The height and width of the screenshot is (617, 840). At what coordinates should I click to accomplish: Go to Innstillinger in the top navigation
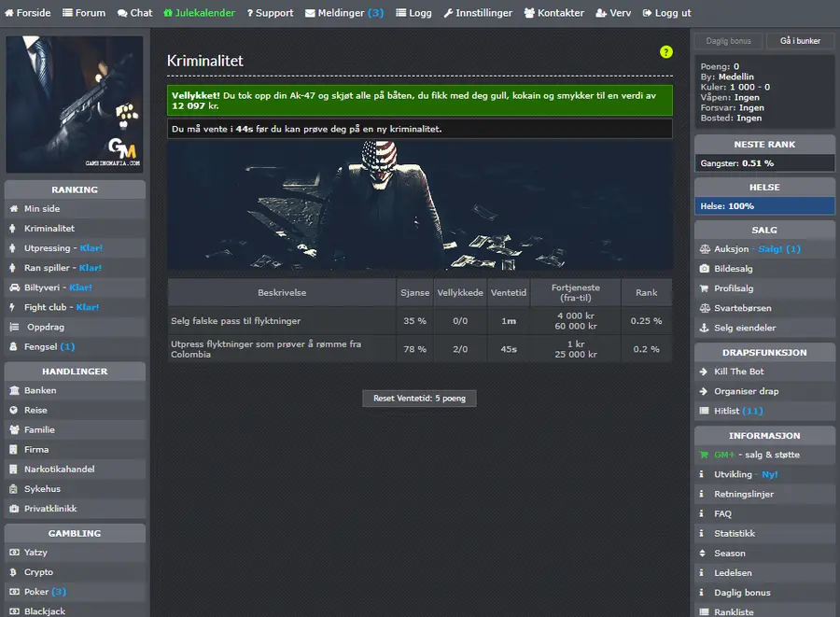click(x=478, y=13)
